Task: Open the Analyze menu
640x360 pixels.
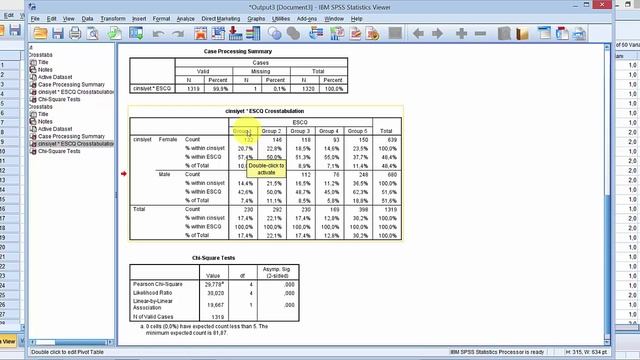Action: coord(185,19)
